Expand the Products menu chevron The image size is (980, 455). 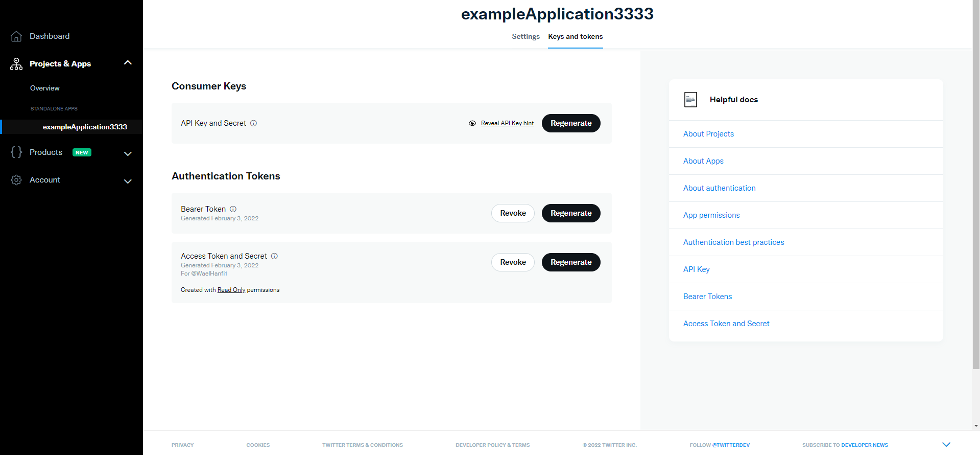[128, 153]
